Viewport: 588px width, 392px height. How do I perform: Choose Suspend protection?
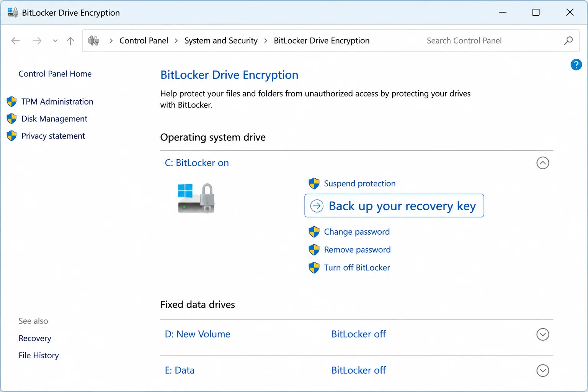(x=360, y=183)
